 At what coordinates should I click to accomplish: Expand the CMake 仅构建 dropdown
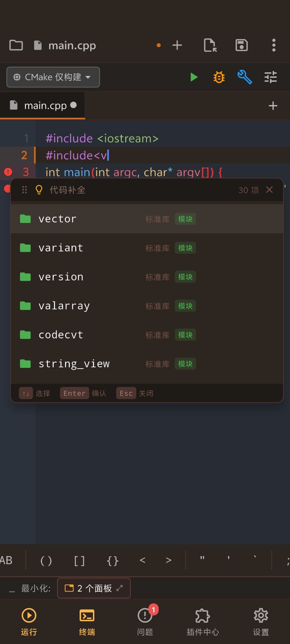[x=53, y=77]
